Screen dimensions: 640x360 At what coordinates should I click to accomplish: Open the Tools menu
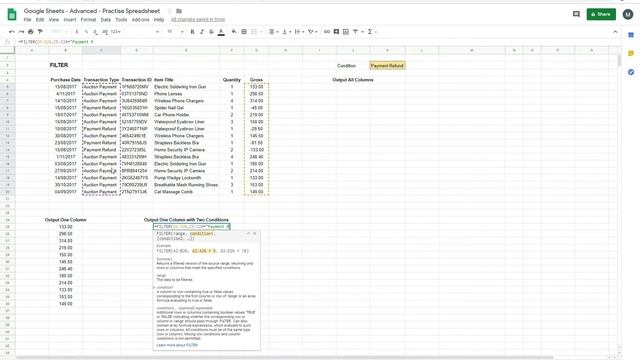coord(121,20)
